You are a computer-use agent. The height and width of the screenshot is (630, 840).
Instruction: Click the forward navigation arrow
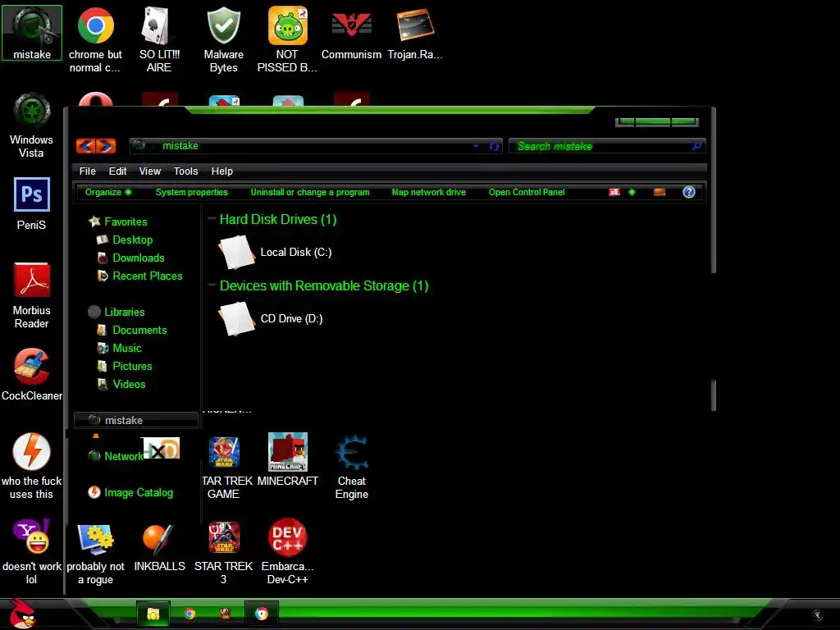click(106, 146)
